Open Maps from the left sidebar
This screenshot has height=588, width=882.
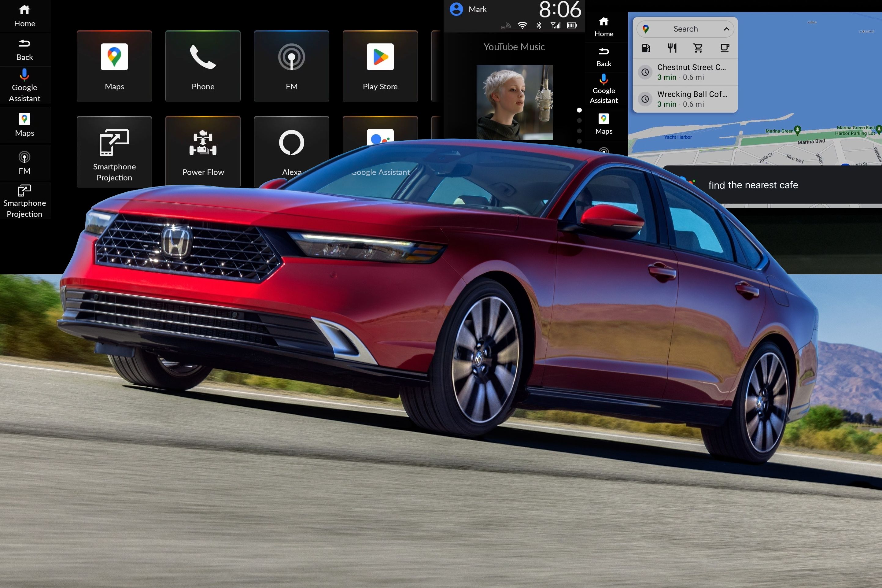point(25,125)
